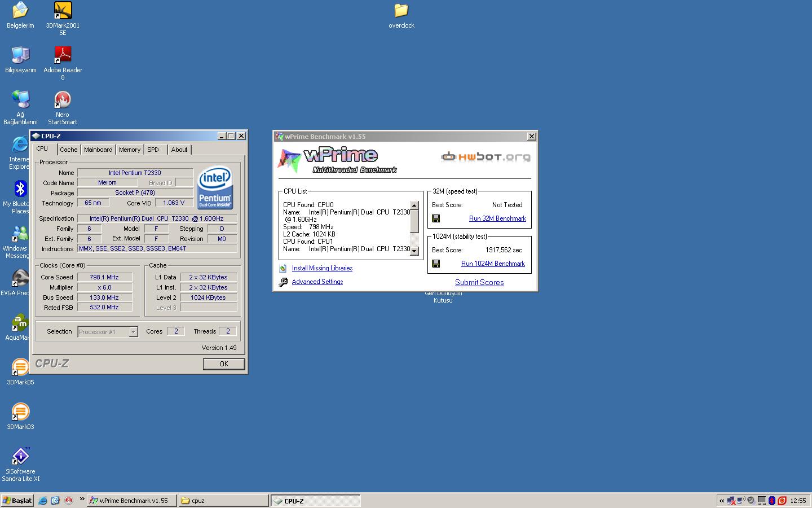This screenshot has height=508, width=812.
Task: Run the 32M Benchmark link
Action: (497, 218)
